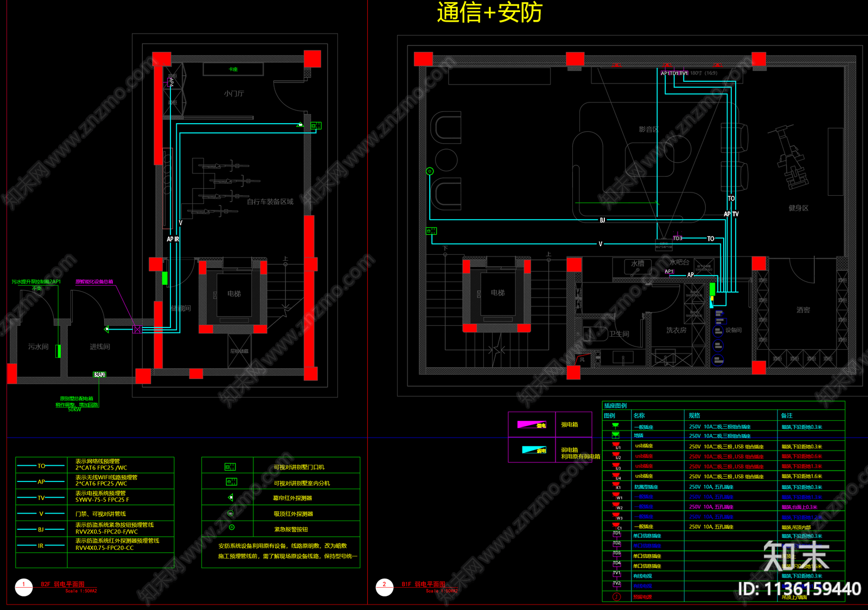This screenshot has width=868, height=610.
Task: Click the 酒窖 room label
Action: click(x=803, y=310)
